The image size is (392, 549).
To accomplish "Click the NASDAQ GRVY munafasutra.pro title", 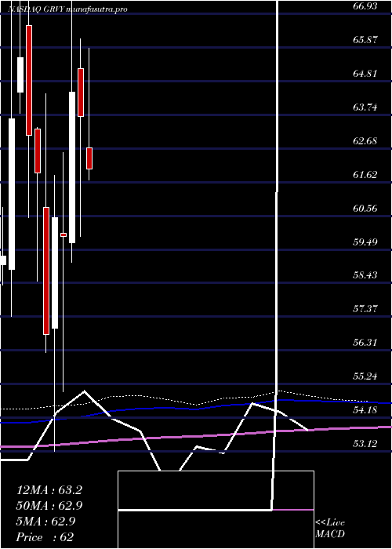I will [67, 9].
